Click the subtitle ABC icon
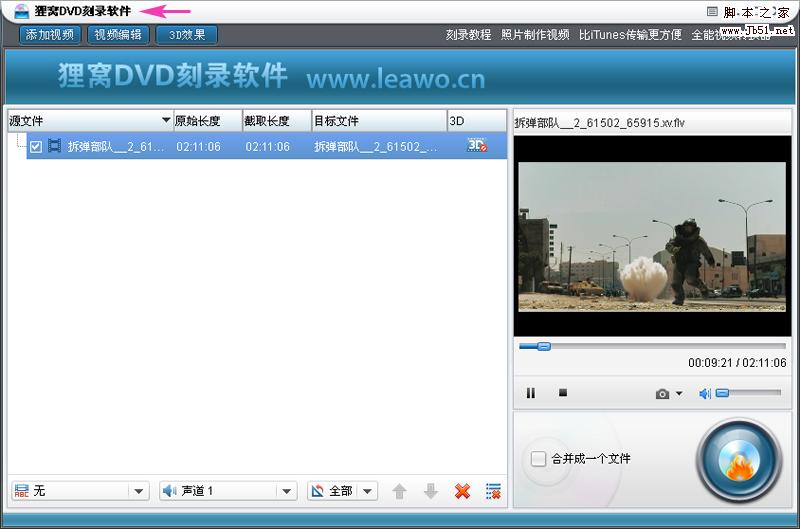Screen dimensions: 800x529 21,491
